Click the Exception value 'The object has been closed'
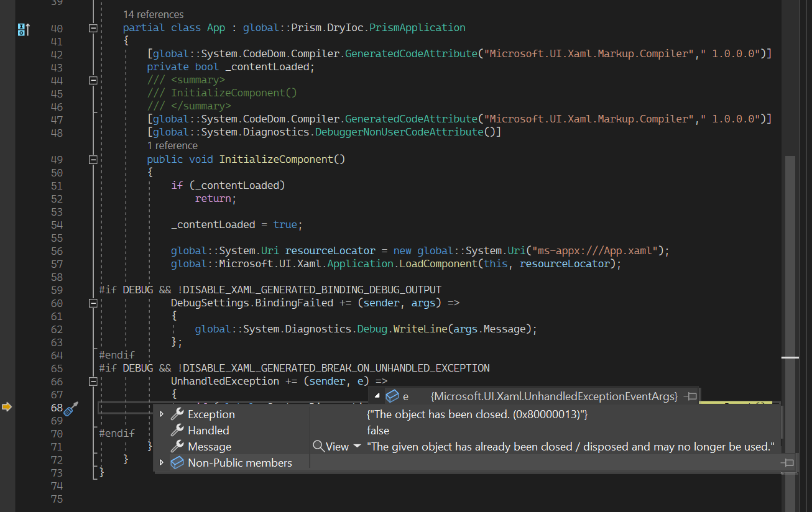This screenshot has width=812, height=512. click(478, 414)
